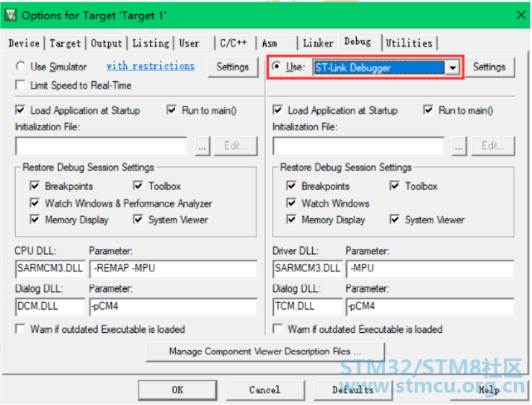
Task: Click the DCM.DLL dialog DLL field
Action: 51,306
